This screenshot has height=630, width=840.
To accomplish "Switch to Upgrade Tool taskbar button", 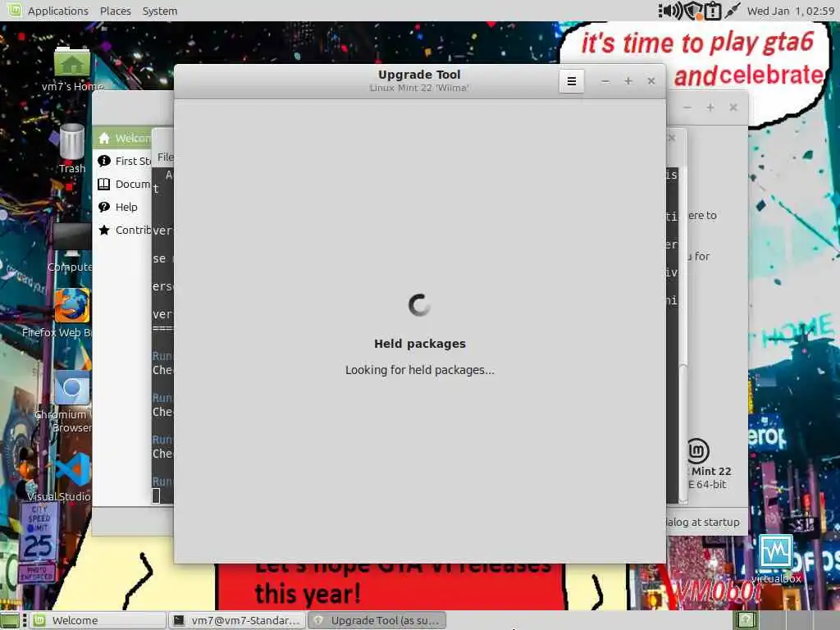I will pyautogui.click(x=377, y=620).
